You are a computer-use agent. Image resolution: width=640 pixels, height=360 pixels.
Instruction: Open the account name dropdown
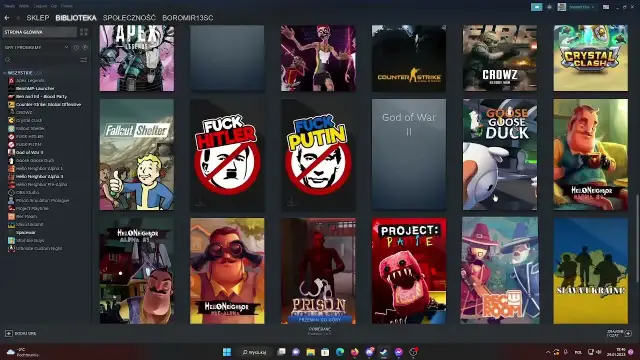582,7
